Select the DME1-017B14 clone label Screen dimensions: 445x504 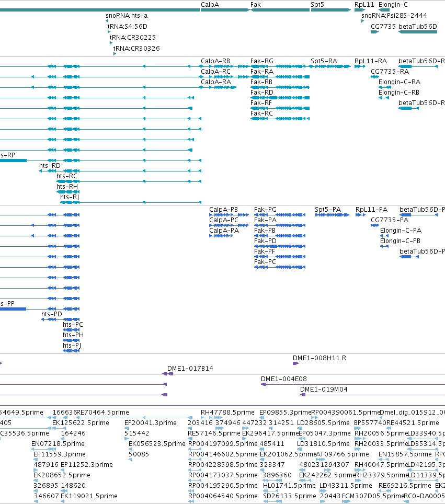point(190,369)
